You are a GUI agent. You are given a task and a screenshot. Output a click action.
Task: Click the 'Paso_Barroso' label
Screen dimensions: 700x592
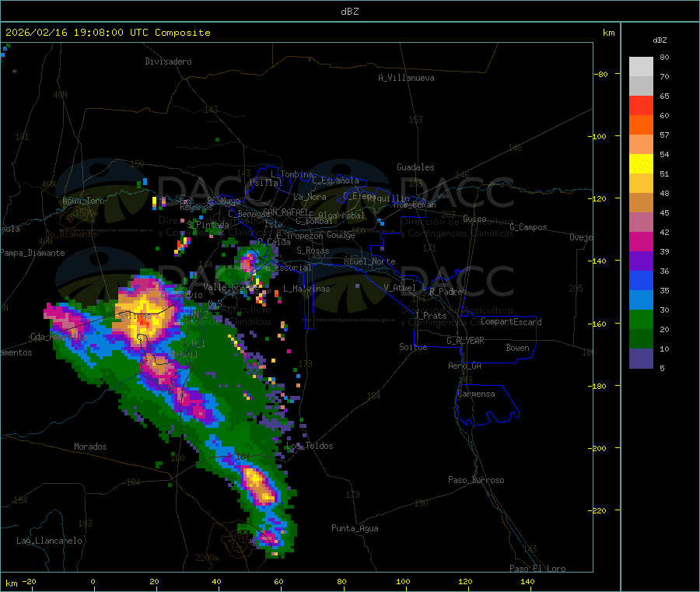point(476,480)
